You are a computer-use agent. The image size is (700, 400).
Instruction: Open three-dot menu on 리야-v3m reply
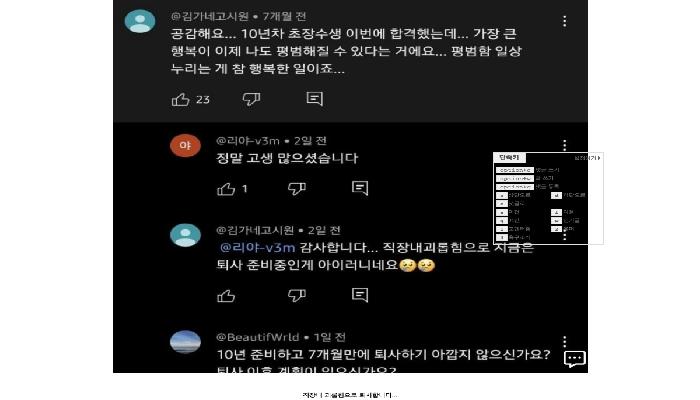pyautogui.click(x=565, y=145)
